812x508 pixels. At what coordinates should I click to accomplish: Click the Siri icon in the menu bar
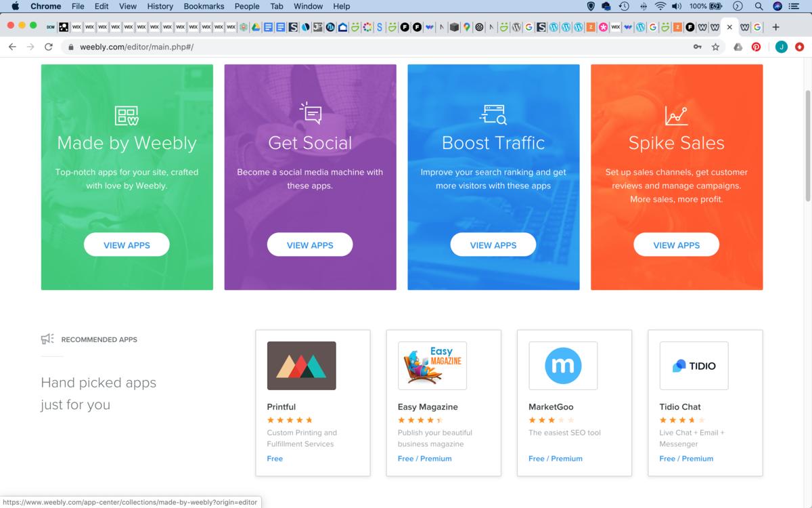[777, 6]
